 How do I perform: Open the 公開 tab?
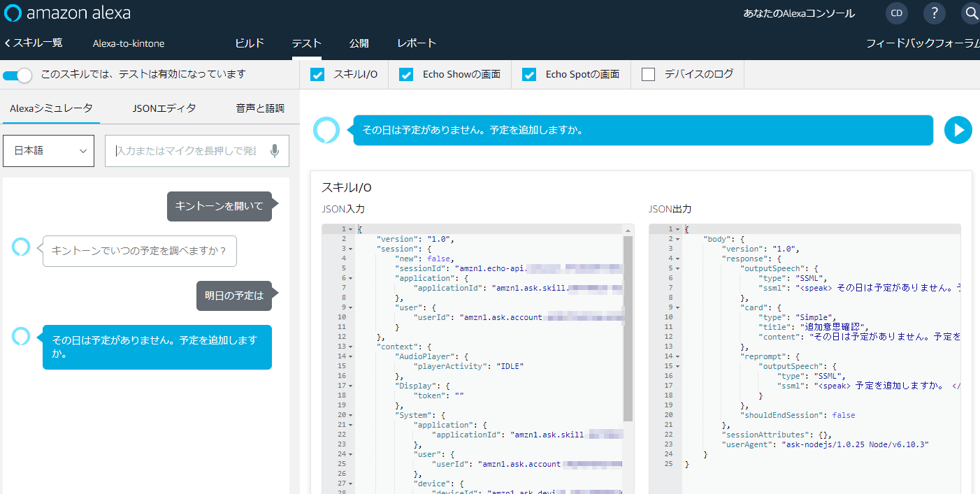[x=359, y=43]
